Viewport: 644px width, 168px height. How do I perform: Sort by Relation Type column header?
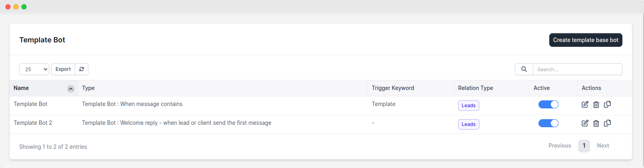tap(475, 88)
